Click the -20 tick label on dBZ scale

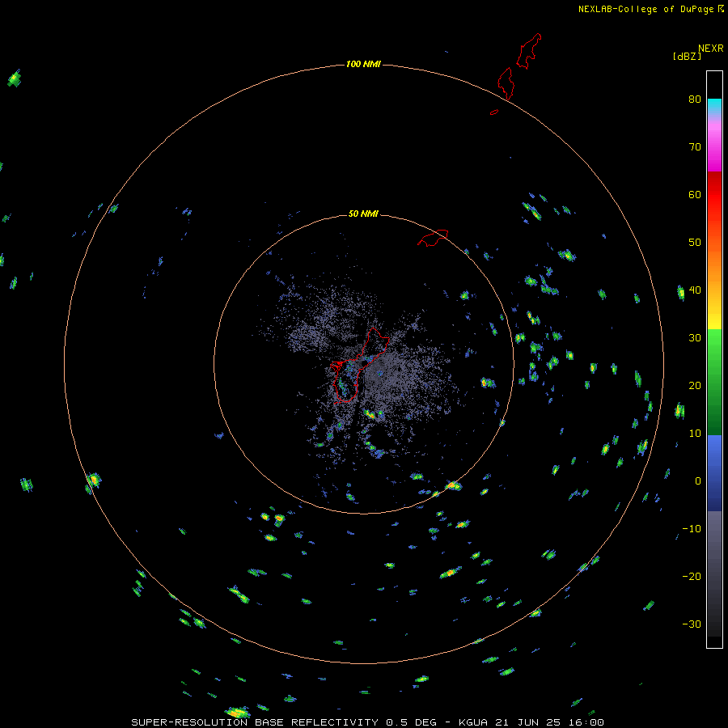click(692, 577)
